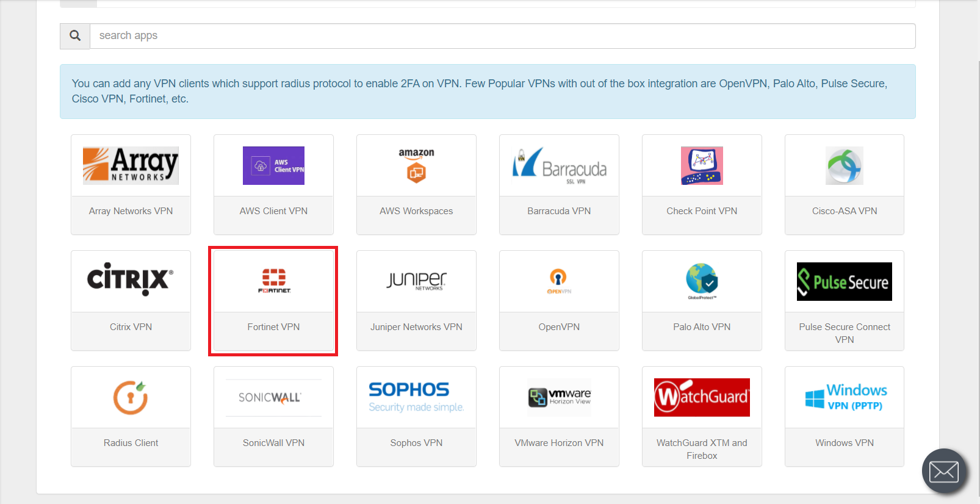
Task: Open the SonicWall VPN label
Action: pos(273,443)
